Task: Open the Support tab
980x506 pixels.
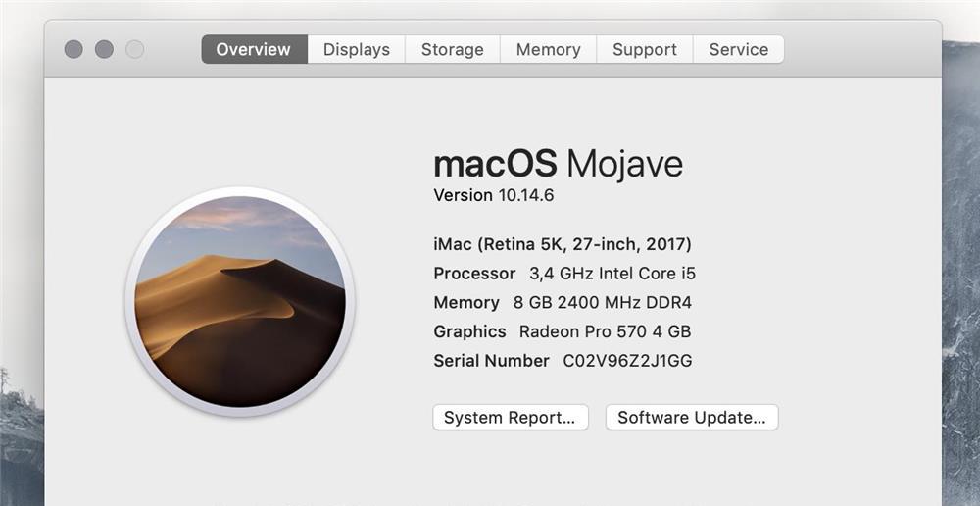Action: coord(644,49)
